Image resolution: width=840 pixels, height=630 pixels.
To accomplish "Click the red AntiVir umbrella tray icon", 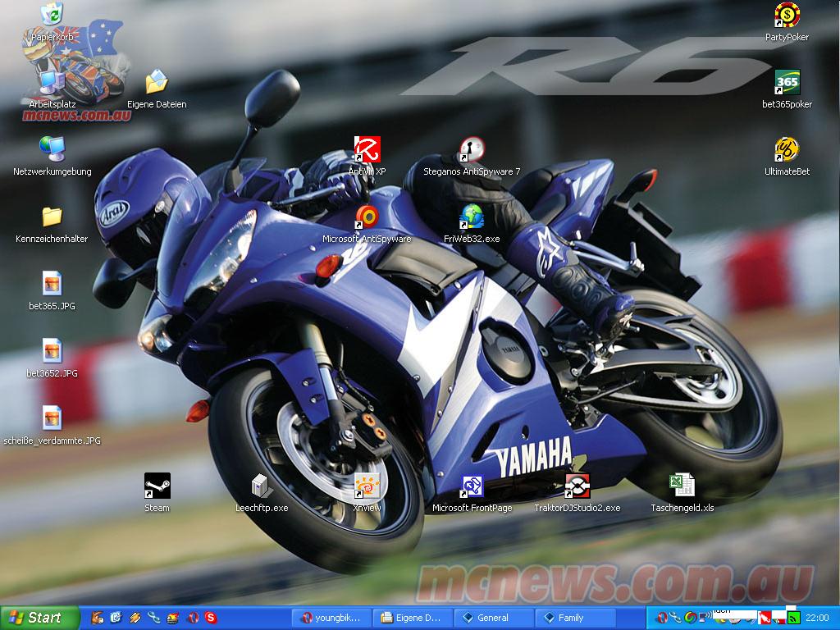I will [x=765, y=619].
